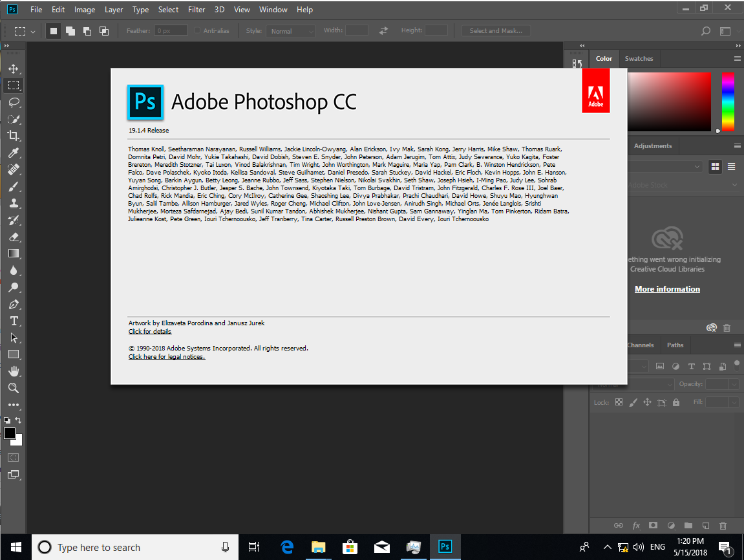Open the History panel icon
The height and width of the screenshot is (560, 744).
577,63
